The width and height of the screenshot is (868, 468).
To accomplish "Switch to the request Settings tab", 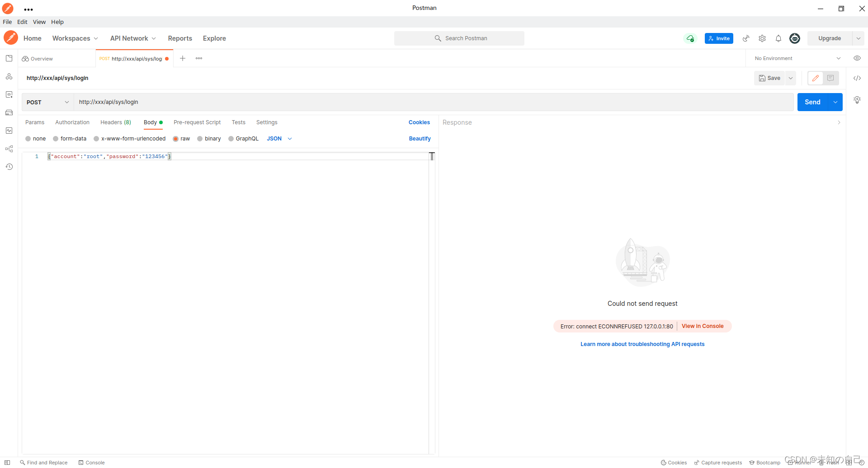I will point(267,122).
